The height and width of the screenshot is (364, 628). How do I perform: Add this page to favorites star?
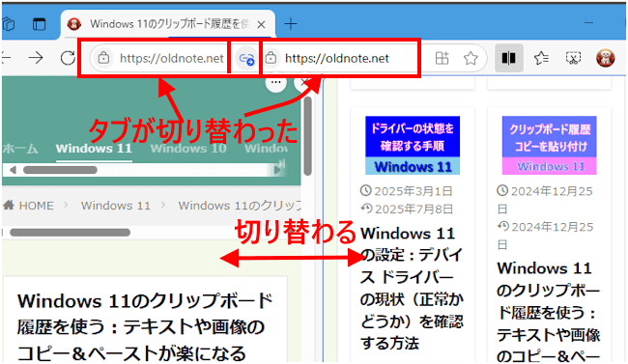[471, 59]
